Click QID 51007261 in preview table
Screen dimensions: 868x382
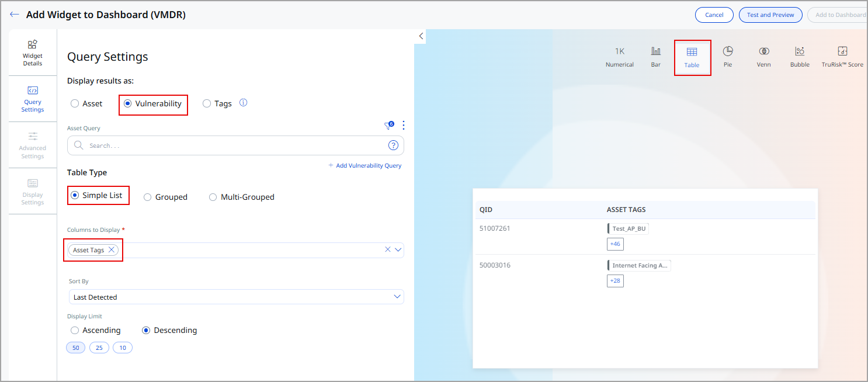(x=495, y=228)
